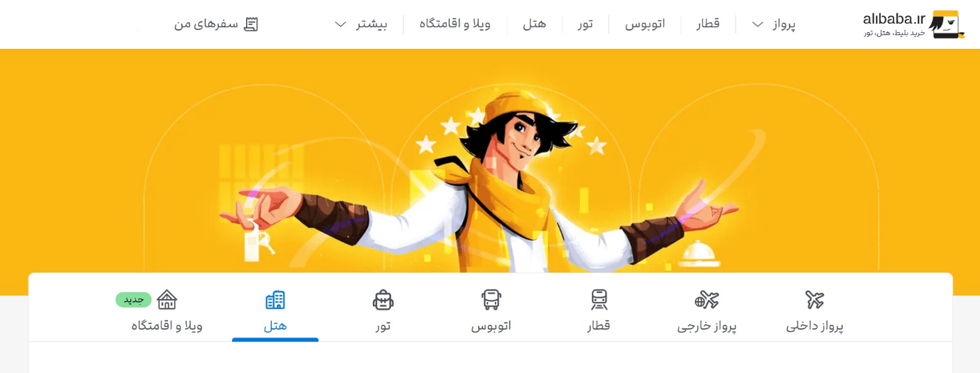Select the domestic flight airplane icon
980x373 pixels.
tap(815, 300)
